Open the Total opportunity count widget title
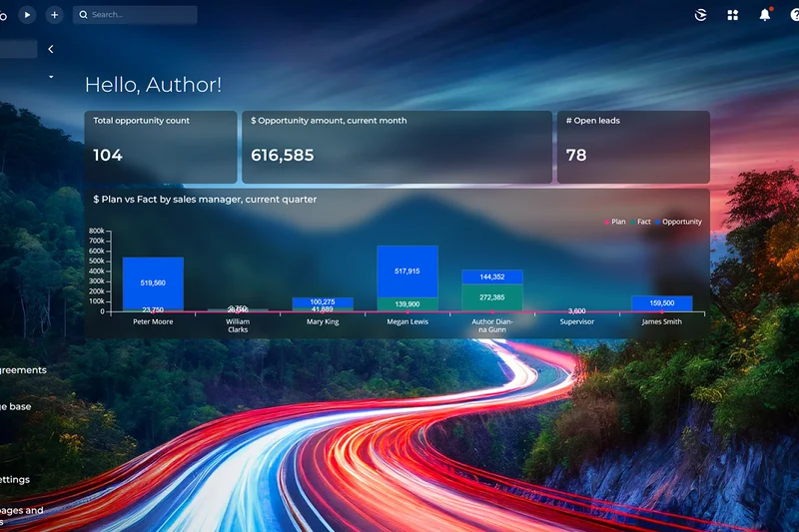 (141, 121)
